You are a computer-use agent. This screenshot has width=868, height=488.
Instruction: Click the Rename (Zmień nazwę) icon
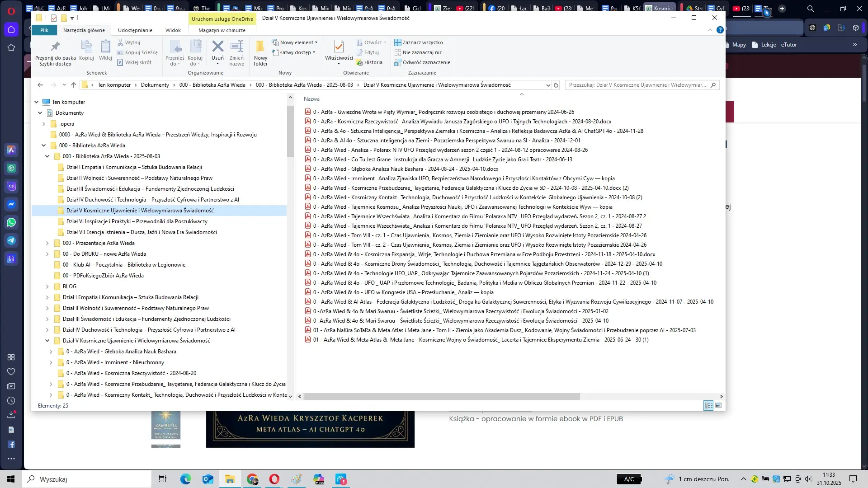(x=236, y=47)
